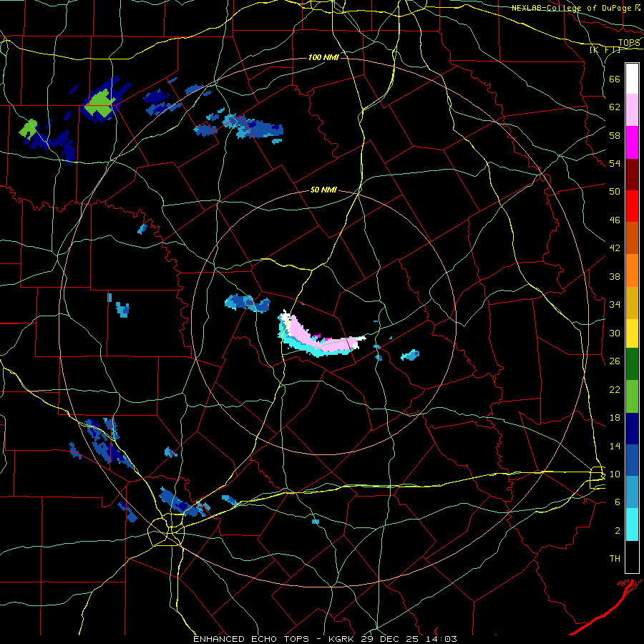This screenshot has width=644, height=644.
Task: Click the "54" legend value
Action: (615, 163)
